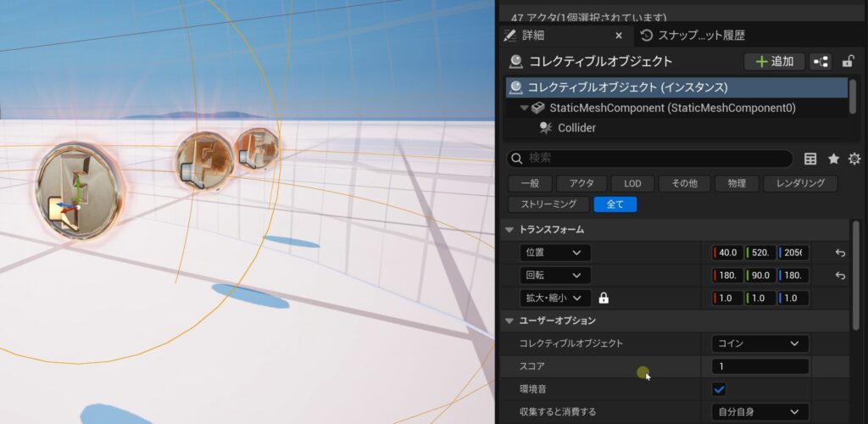Viewport: 868px width, 424px height.
Task: Click the スコア value field
Action: tap(759, 366)
